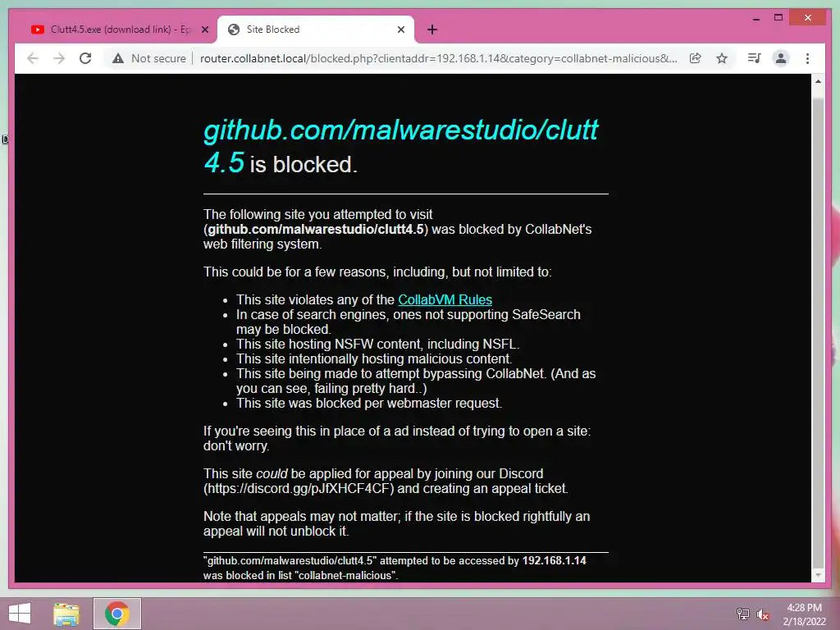Open Chrome media controls button
Image resolution: width=840 pixels, height=630 pixels.
(755, 58)
